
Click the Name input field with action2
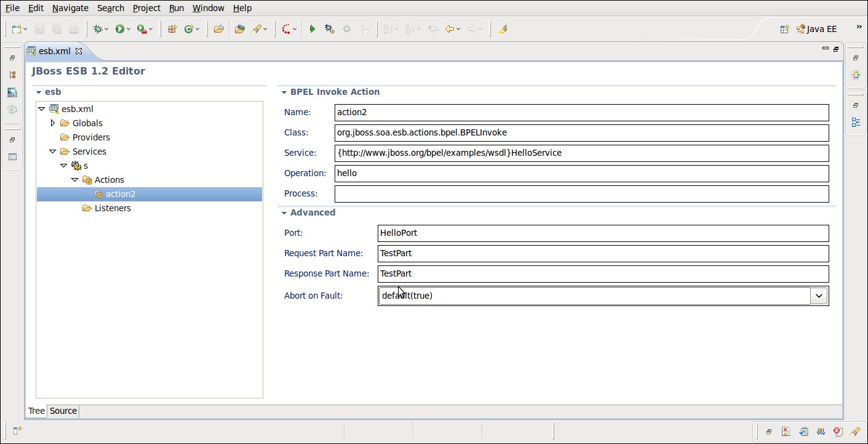click(x=582, y=113)
